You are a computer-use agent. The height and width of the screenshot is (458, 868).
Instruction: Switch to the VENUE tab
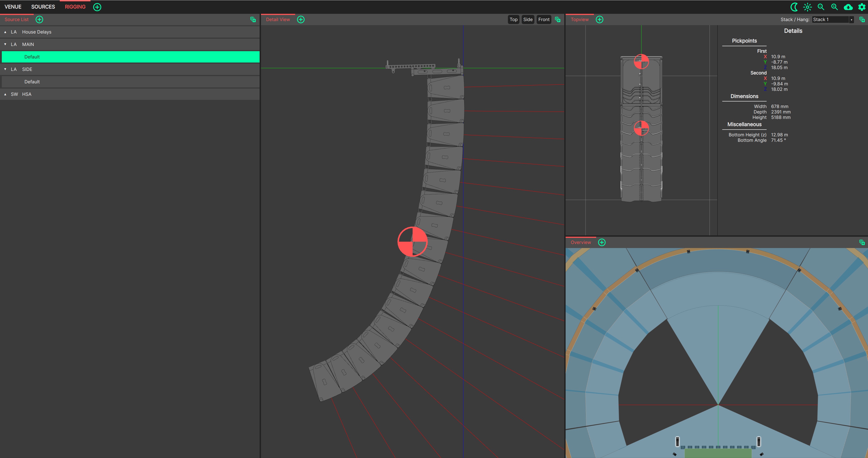[13, 7]
